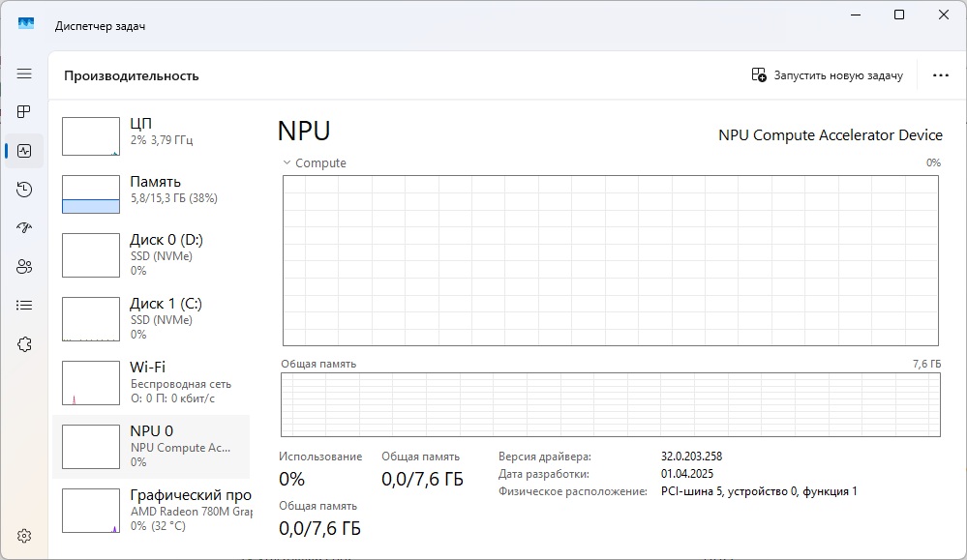The width and height of the screenshot is (967, 560).
Task: Open the three-dot more options menu
Action: (940, 75)
